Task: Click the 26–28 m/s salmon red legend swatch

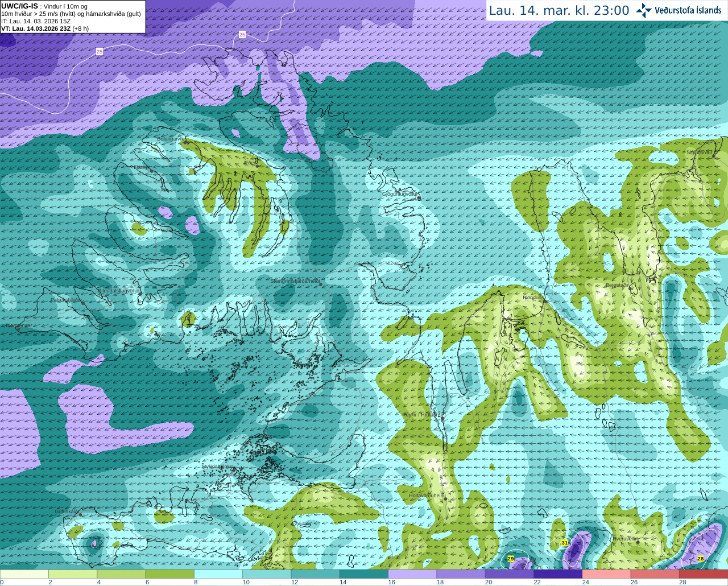Action: (x=655, y=574)
